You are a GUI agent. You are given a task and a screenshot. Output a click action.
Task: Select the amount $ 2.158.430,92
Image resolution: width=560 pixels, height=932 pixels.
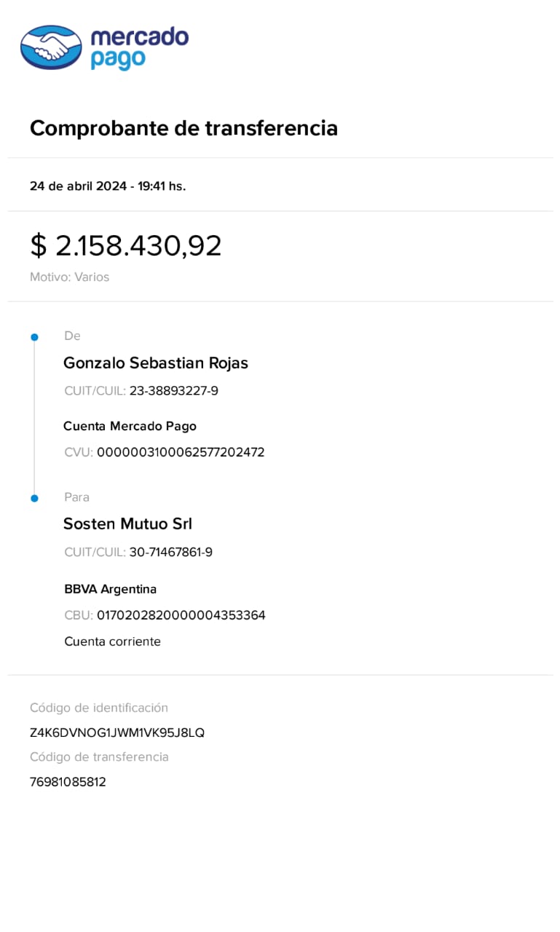point(126,245)
